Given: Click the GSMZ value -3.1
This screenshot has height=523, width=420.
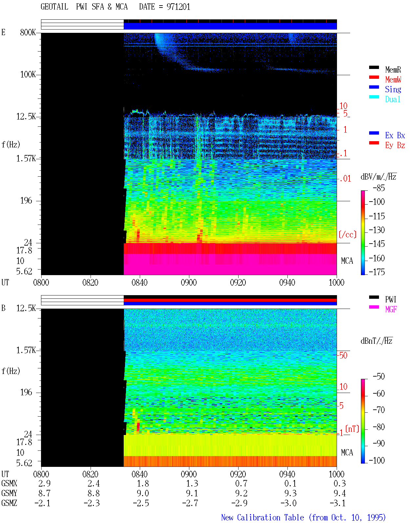Looking at the screenshot, I should tap(338, 503).
